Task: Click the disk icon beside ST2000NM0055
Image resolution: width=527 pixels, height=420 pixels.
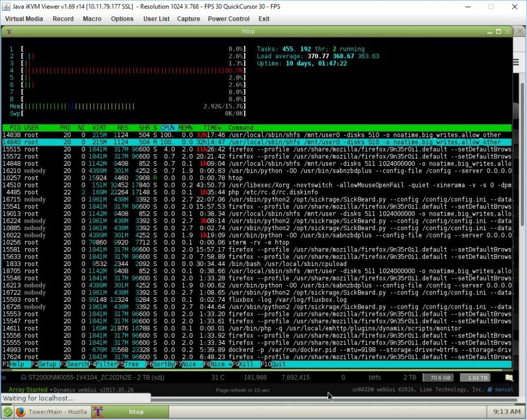Action: point(24,377)
